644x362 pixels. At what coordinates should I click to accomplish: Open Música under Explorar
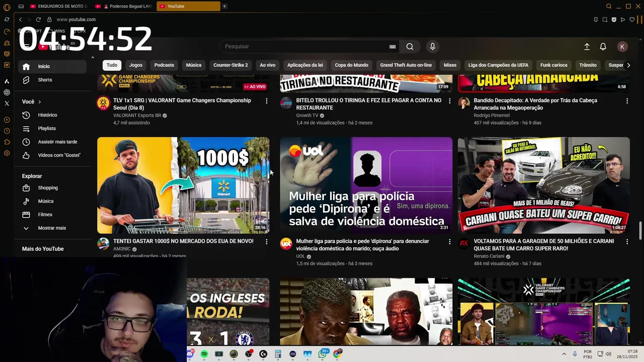pos(52,201)
